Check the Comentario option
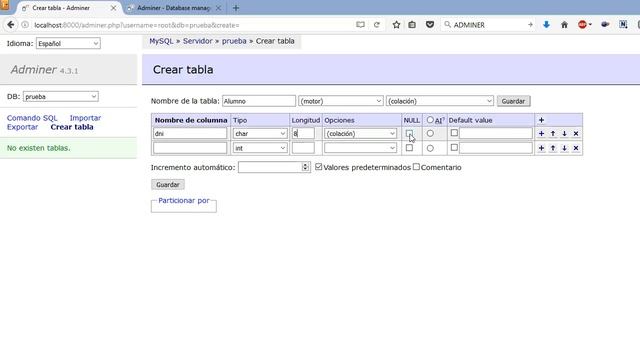The image size is (640, 360). pyautogui.click(x=416, y=167)
